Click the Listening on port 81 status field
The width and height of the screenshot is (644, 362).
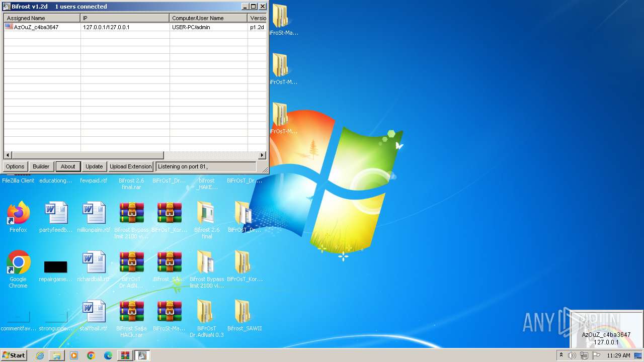(x=206, y=166)
